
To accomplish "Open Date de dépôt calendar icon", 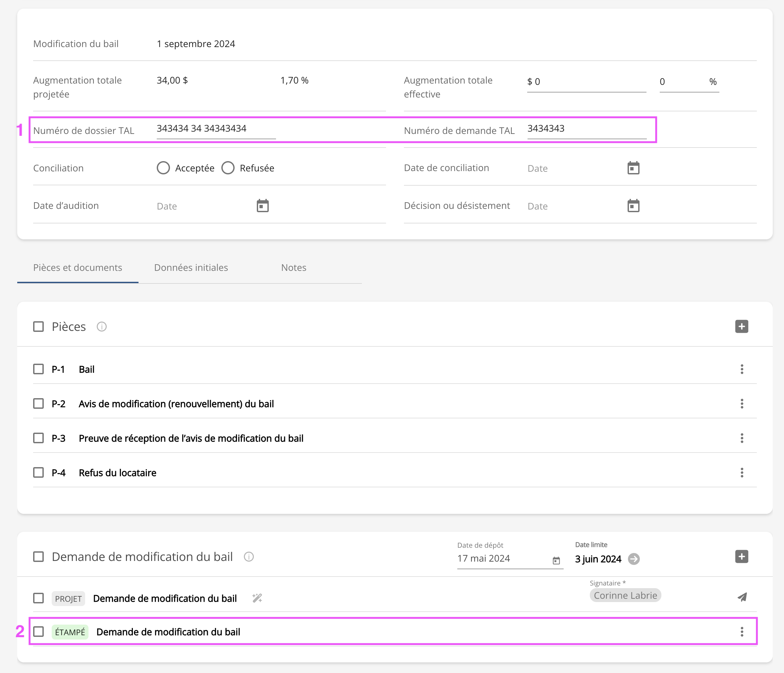I will click(x=556, y=560).
